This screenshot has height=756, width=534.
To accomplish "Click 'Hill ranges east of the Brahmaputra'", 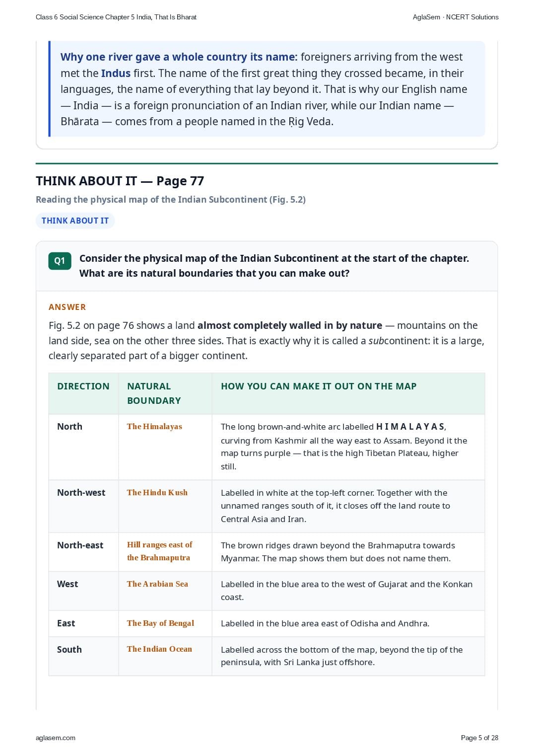I will pyautogui.click(x=159, y=551).
